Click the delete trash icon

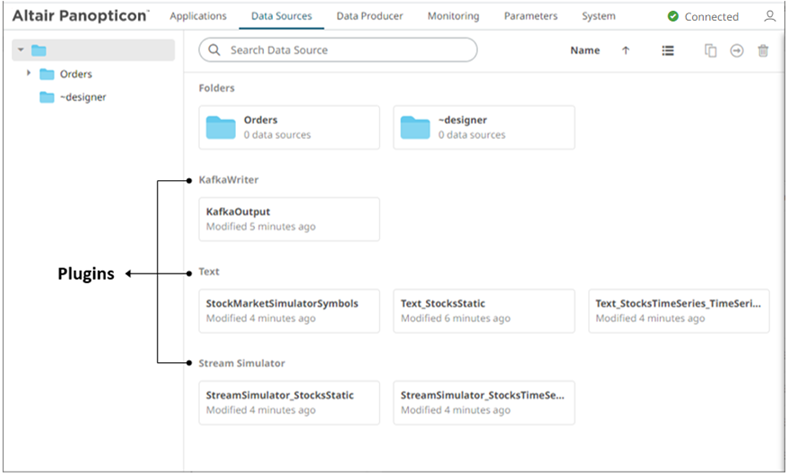(x=763, y=51)
